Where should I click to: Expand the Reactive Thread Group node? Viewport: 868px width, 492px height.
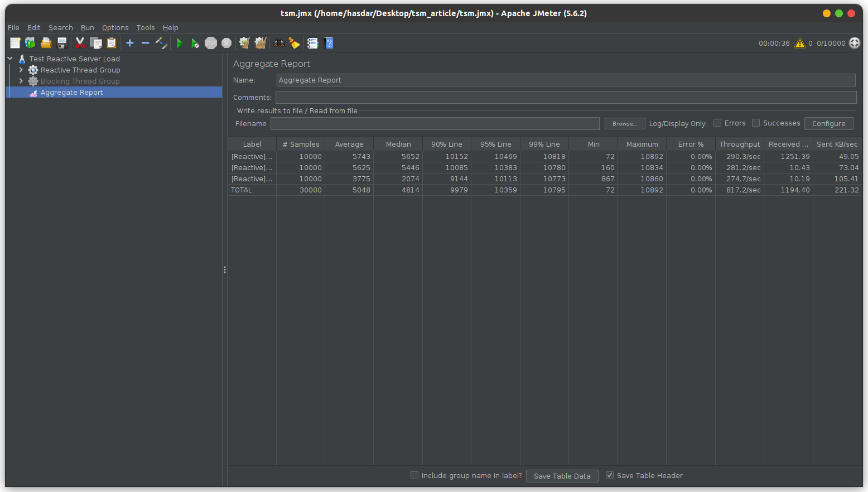coord(21,70)
